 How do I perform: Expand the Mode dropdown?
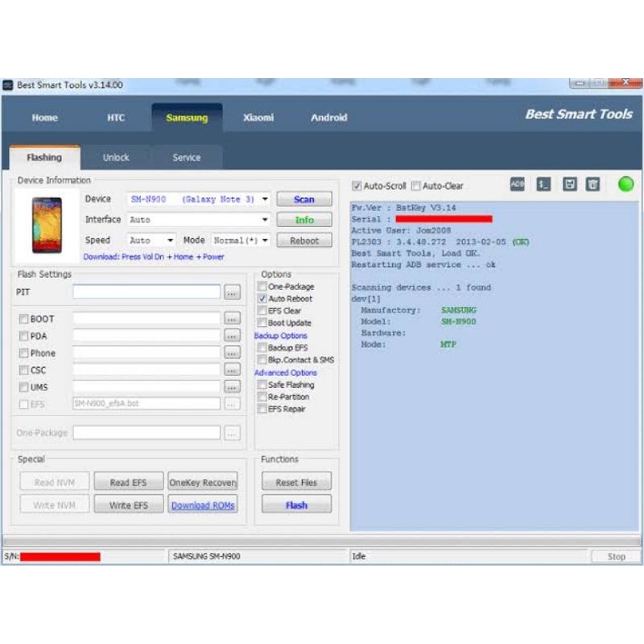(265, 240)
